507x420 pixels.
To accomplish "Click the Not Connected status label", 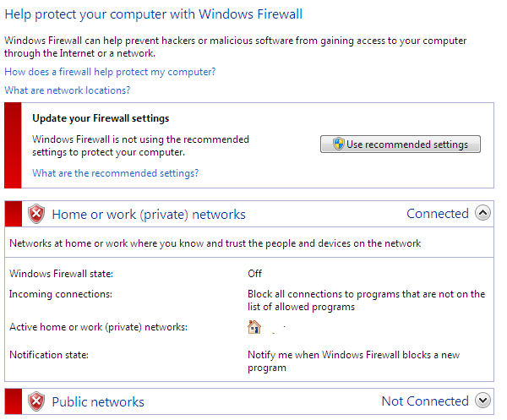I will click(425, 401).
